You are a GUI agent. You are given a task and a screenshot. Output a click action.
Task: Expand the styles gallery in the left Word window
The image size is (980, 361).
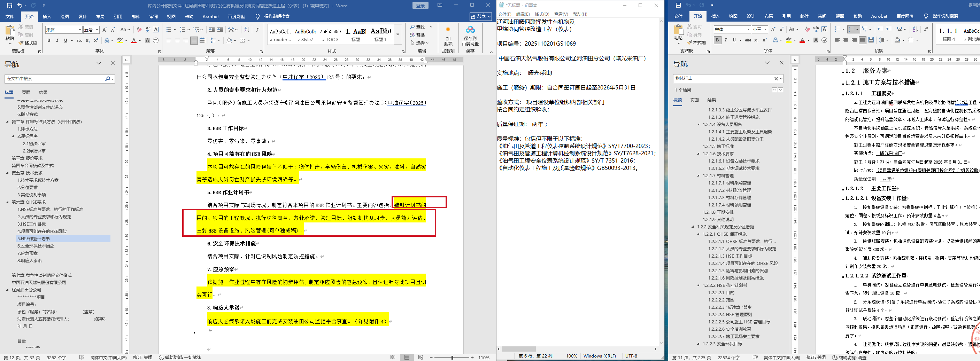point(398,34)
